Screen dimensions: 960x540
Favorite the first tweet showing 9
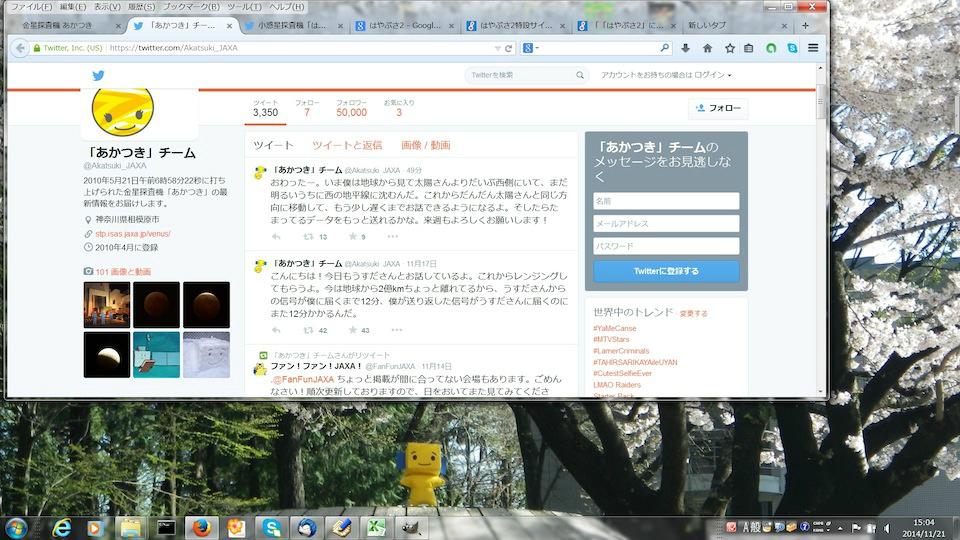tap(353, 236)
